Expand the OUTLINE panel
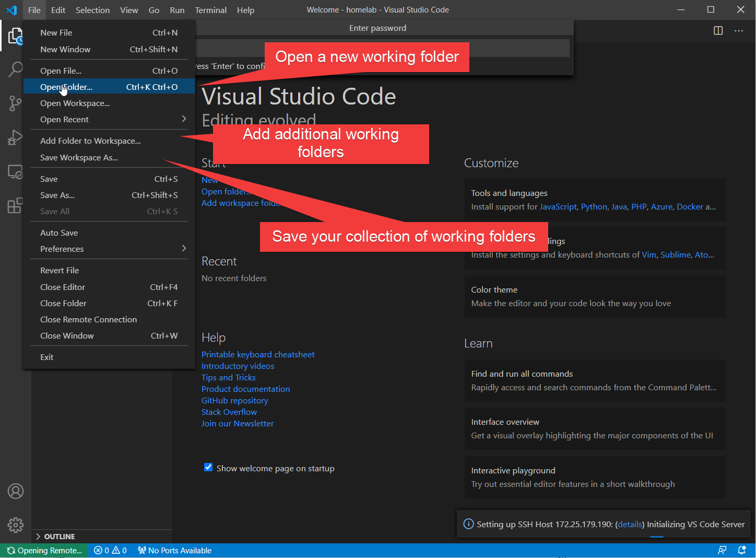Viewport: 756px width, 558px height. click(102, 537)
